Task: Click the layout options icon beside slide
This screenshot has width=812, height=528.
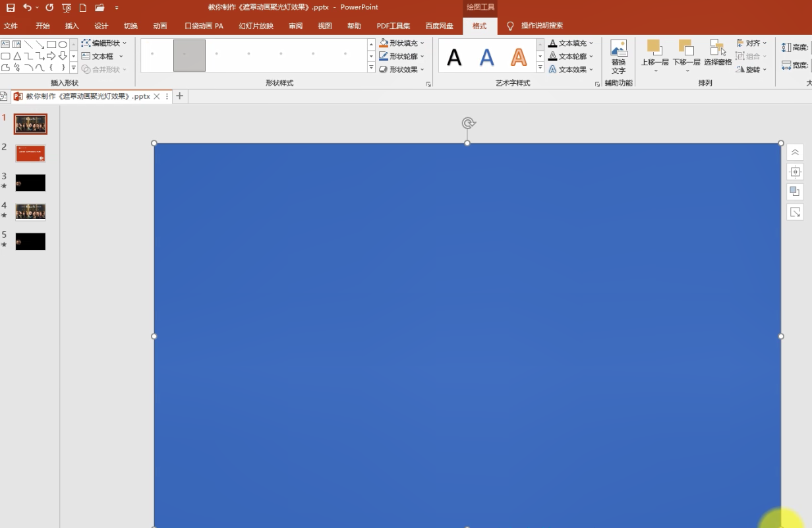Action: click(x=795, y=172)
